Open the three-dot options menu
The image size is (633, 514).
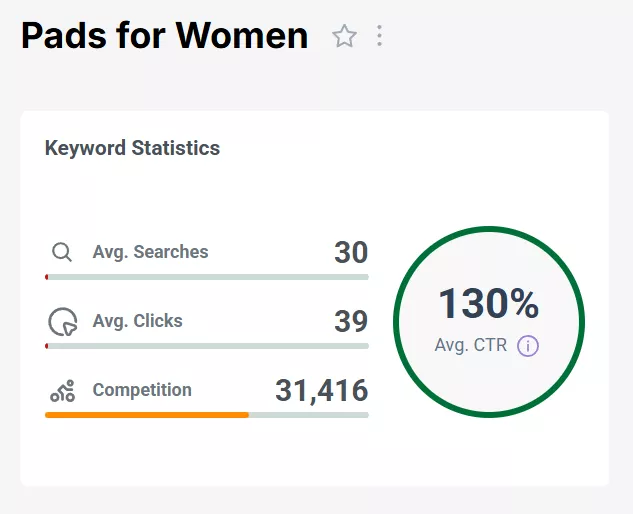[379, 37]
